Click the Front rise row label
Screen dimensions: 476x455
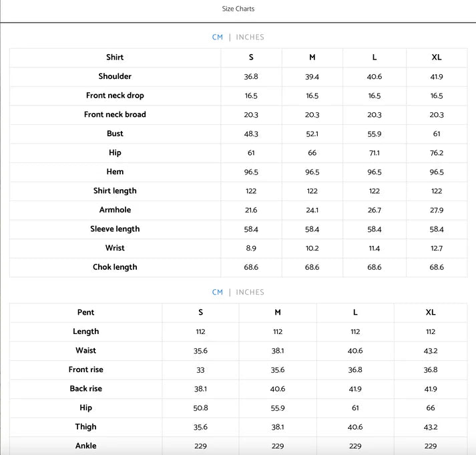85,369
